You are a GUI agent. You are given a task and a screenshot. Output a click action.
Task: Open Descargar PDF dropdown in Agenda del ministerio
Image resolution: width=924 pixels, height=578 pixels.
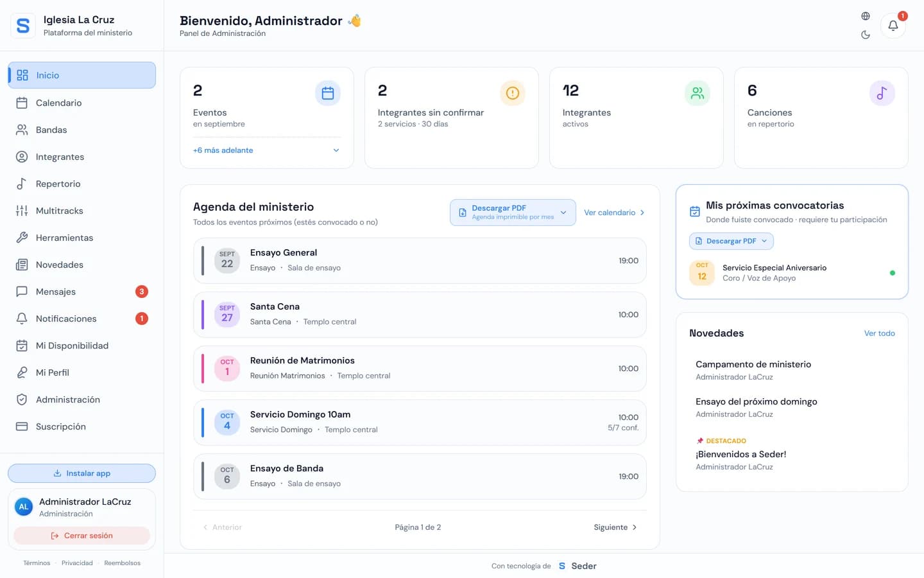click(513, 213)
